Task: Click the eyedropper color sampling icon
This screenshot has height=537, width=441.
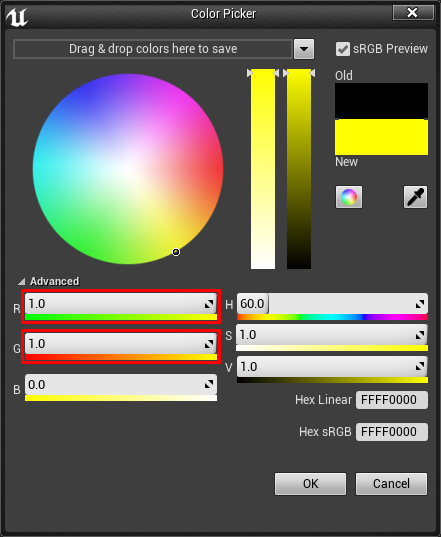Action: [x=415, y=197]
